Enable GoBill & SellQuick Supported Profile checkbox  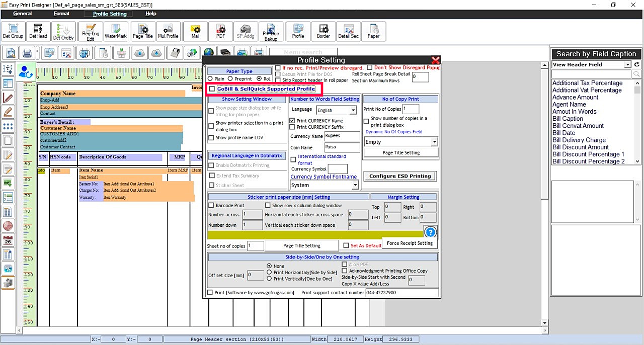click(x=212, y=89)
